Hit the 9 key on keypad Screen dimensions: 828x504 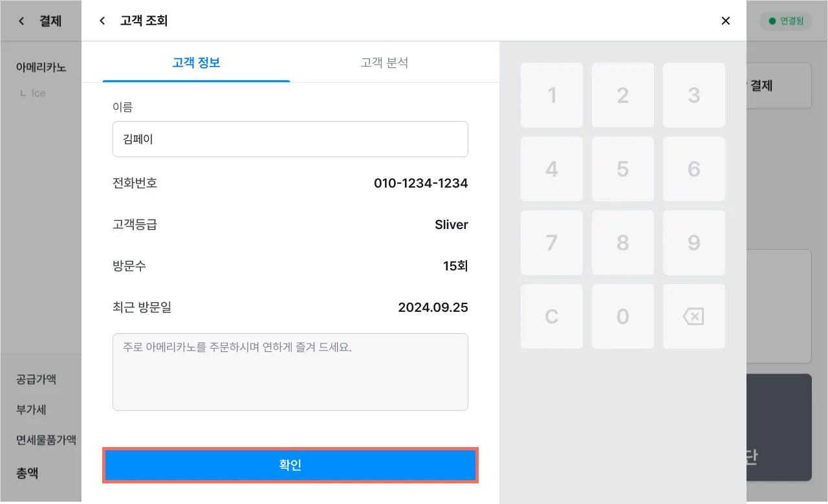pos(693,243)
